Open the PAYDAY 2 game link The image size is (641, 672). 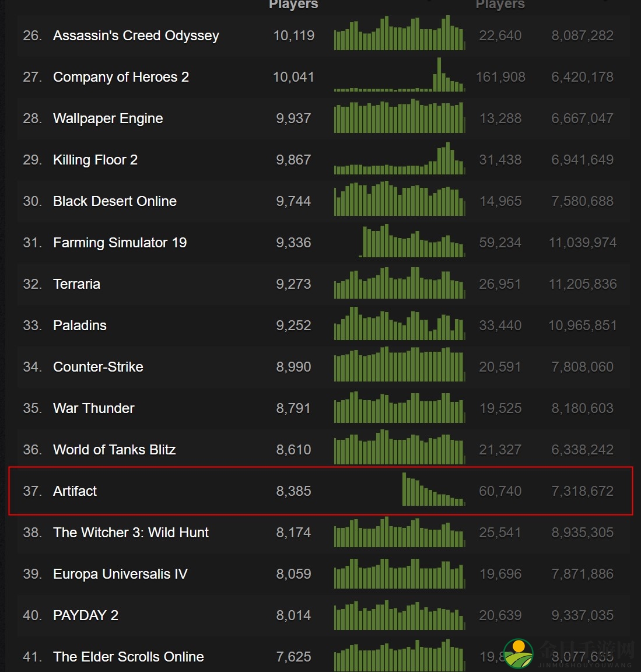coord(86,615)
